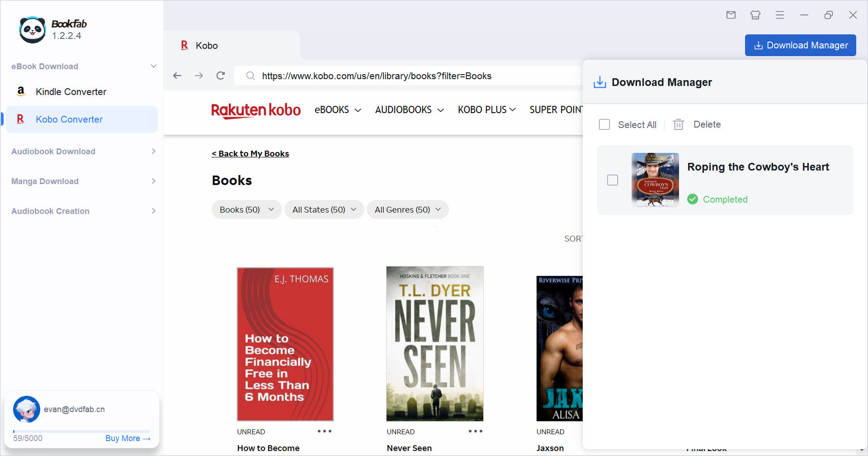
Task: Click the Never Seen book cover
Action: click(x=434, y=344)
